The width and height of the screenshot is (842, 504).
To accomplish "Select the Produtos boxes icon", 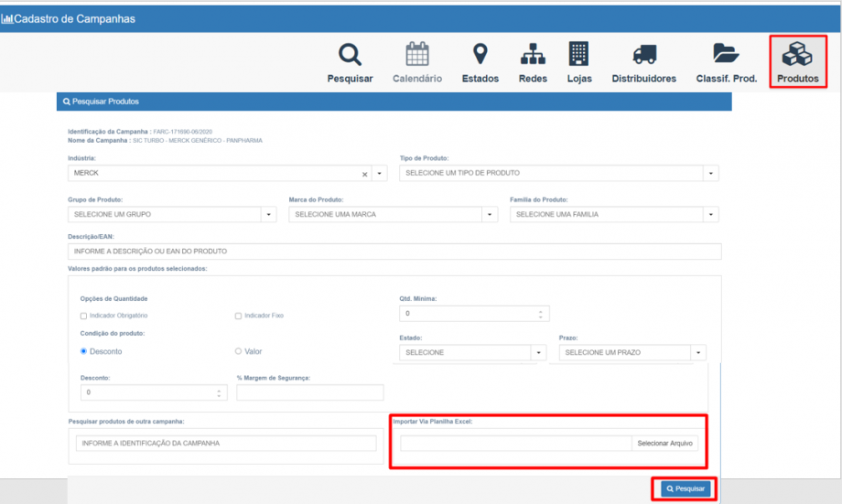I will point(797,55).
